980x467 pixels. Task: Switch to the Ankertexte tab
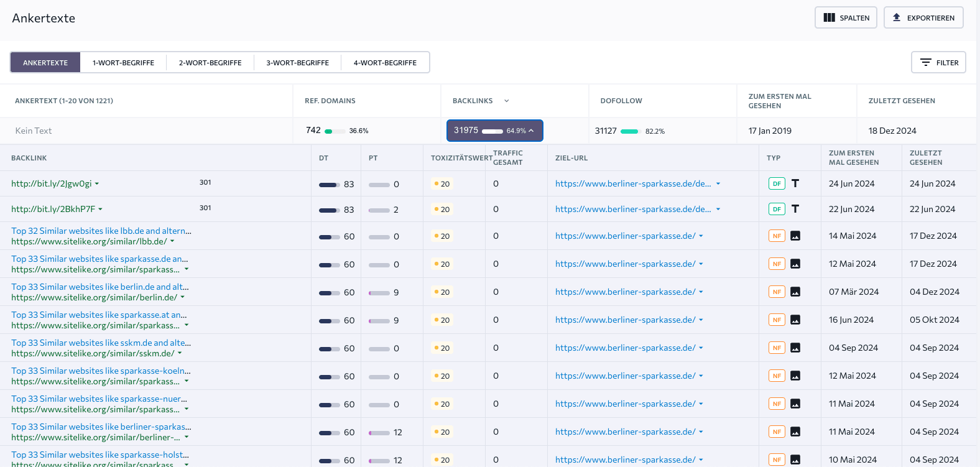45,62
